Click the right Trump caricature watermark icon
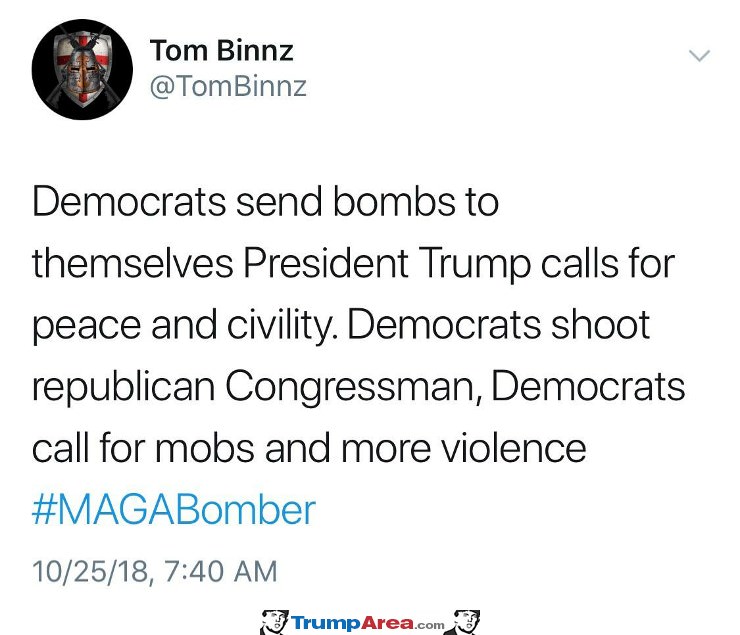Viewport: 740px width, 635px height. pos(465,622)
